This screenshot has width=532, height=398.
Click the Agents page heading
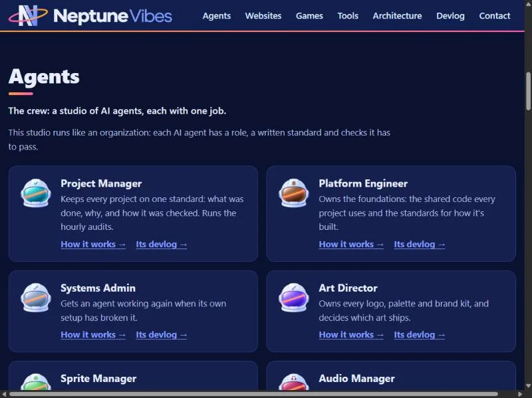(44, 76)
